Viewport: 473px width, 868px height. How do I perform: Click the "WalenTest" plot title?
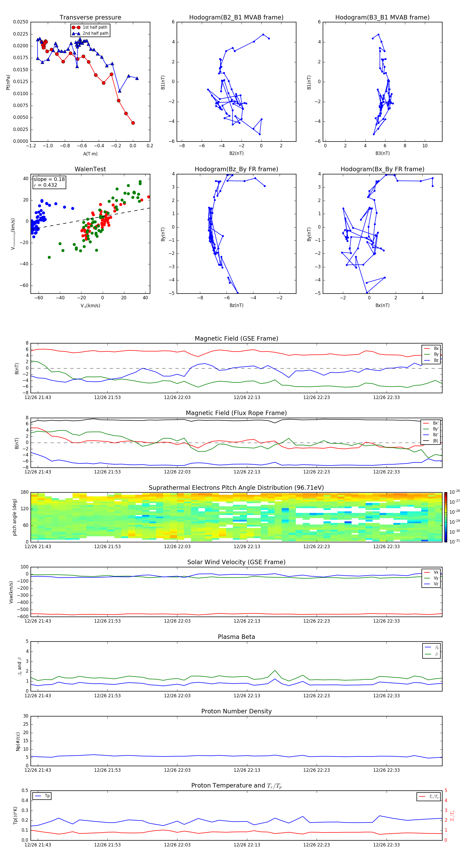click(x=90, y=169)
